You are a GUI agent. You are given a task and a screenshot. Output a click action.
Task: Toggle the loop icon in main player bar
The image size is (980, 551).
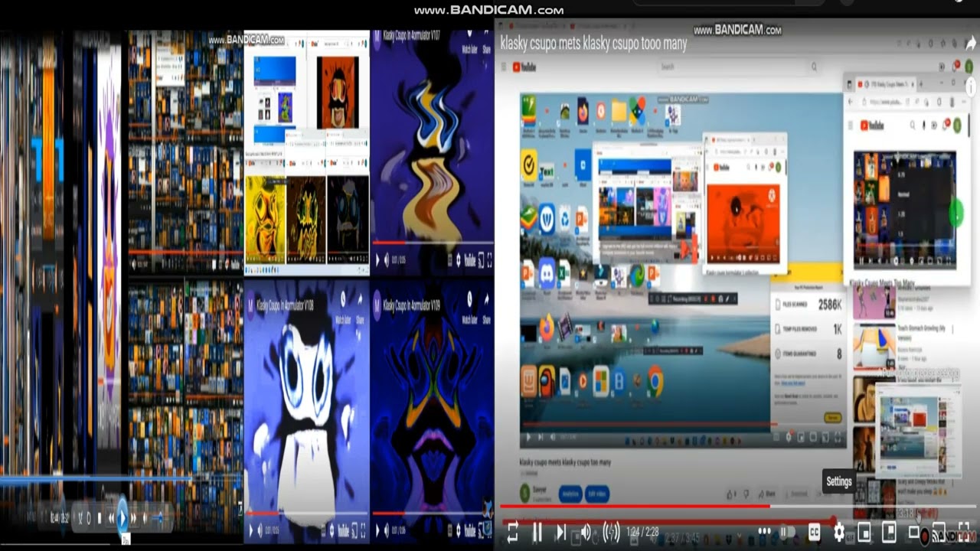point(513,532)
